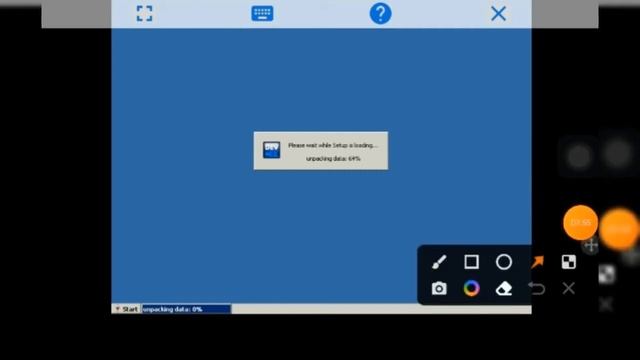Close the drawing tools panel
The height and width of the screenshot is (360, 640).
coord(569,288)
